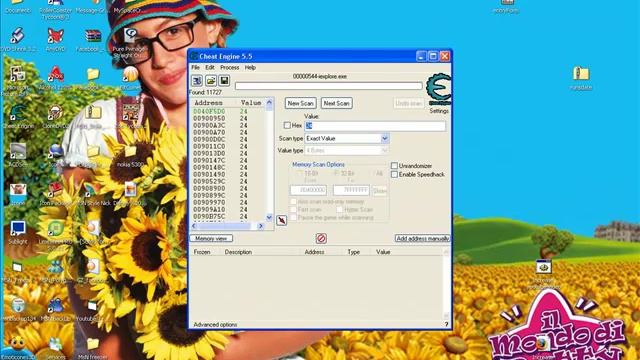
Task: Click the Show button in memory options
Action: coord(380,191)
